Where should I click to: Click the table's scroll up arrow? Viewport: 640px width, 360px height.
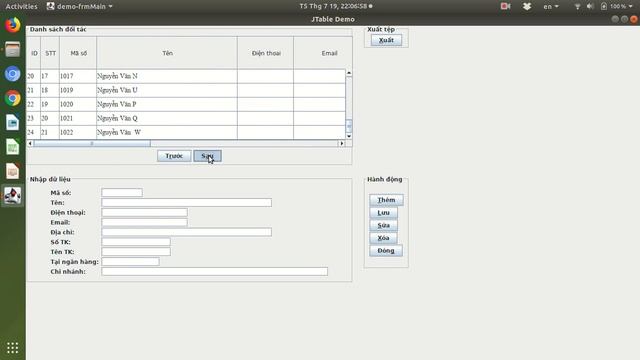[x=349, y=73]
